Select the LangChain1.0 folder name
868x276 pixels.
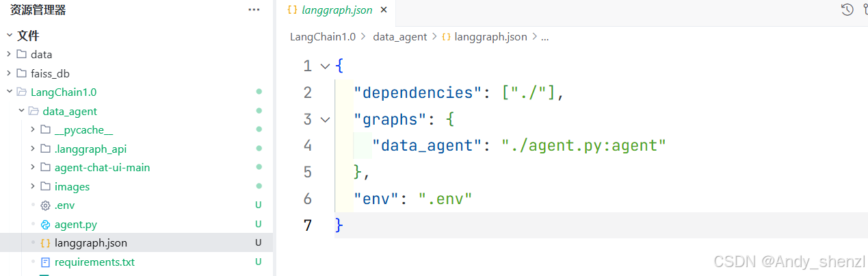point(64,92)
